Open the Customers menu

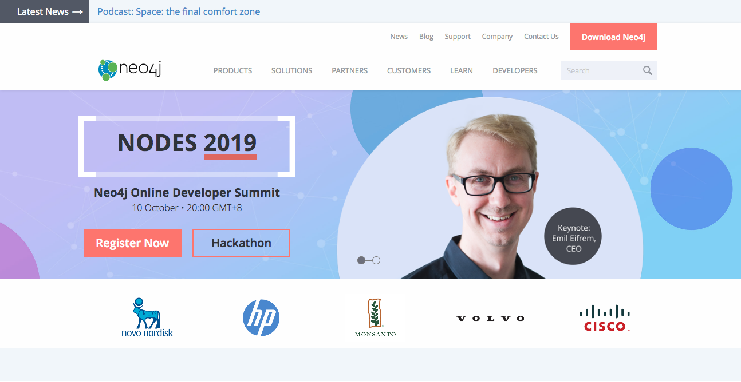tap(409, 70)
